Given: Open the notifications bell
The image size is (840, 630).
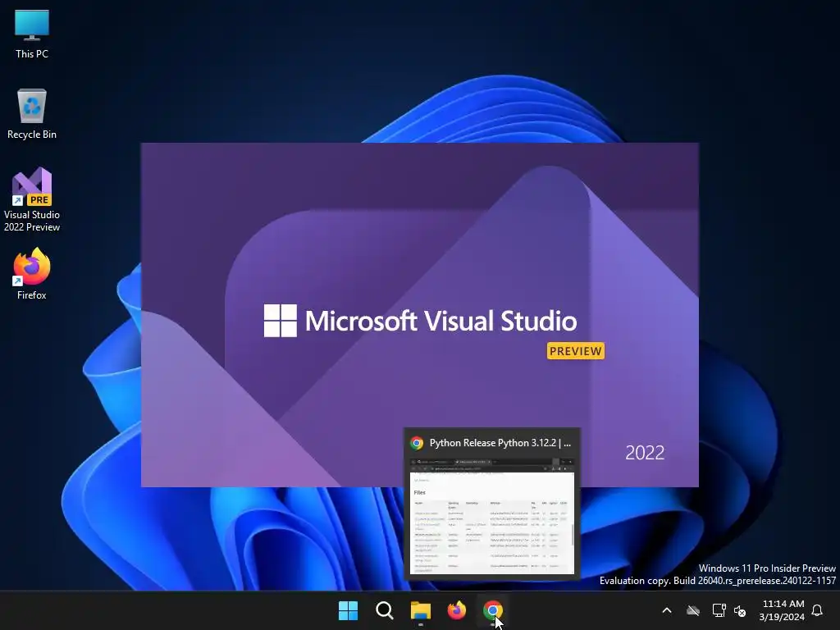Looking at the screenshot, I should (x=817, y=610).
